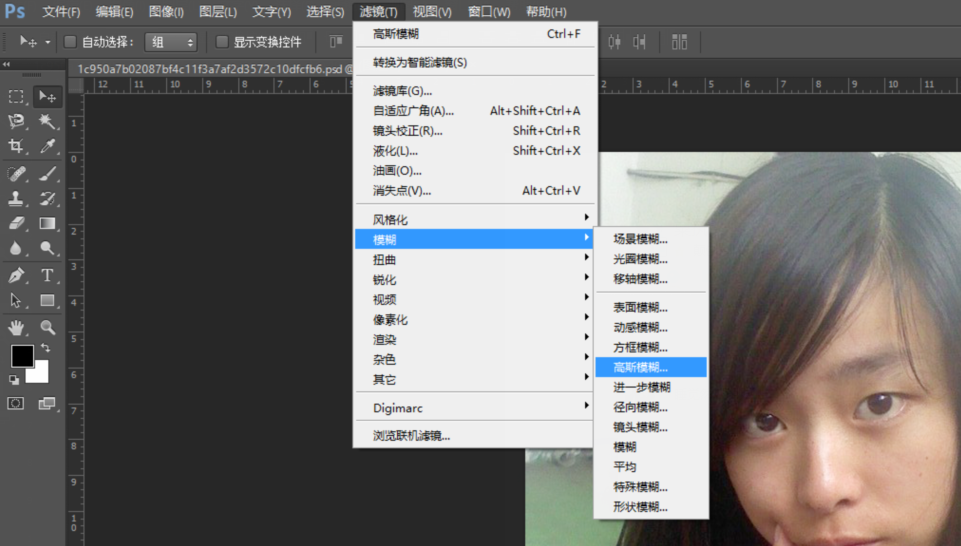Choose 高斯模糊... in blur submenu
The height and width of the screenshot is (546, 961).
[x=651, y=367]
